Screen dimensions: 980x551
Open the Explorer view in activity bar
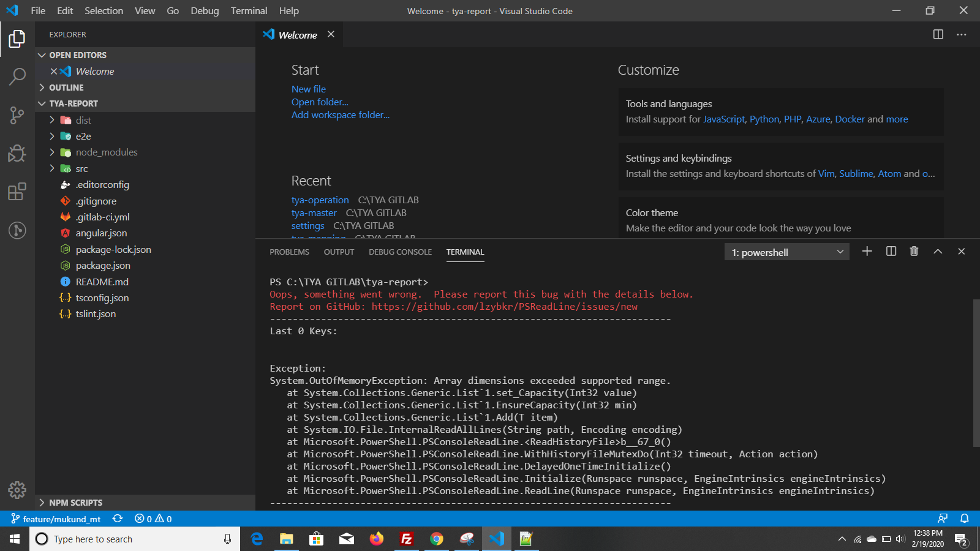pyautogui.click(x=17, y=39)
